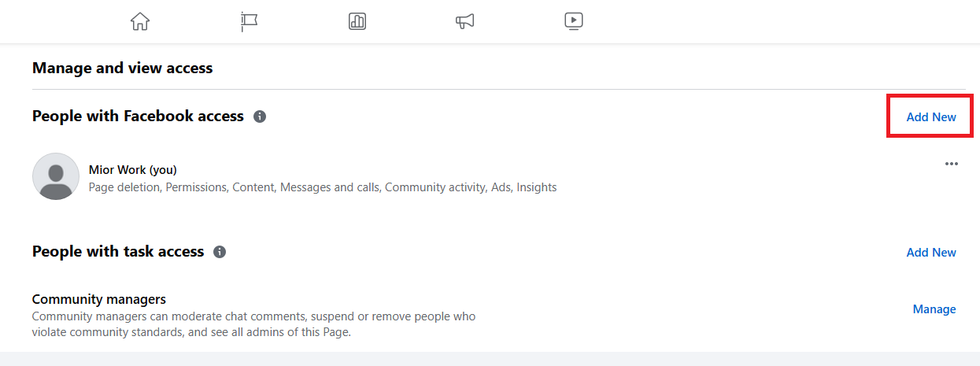Click 'Insights' at the end of permissions list

click(x=536, y=187)
